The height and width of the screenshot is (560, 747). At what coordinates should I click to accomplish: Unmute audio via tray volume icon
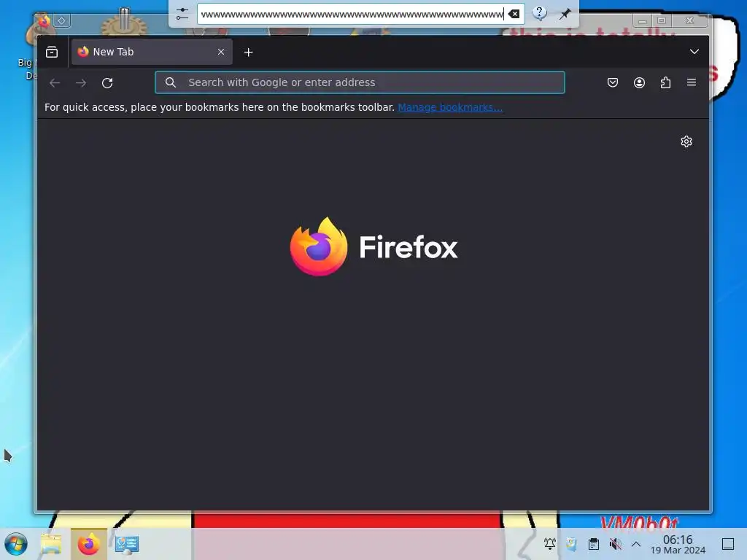[x=615, y=543]
